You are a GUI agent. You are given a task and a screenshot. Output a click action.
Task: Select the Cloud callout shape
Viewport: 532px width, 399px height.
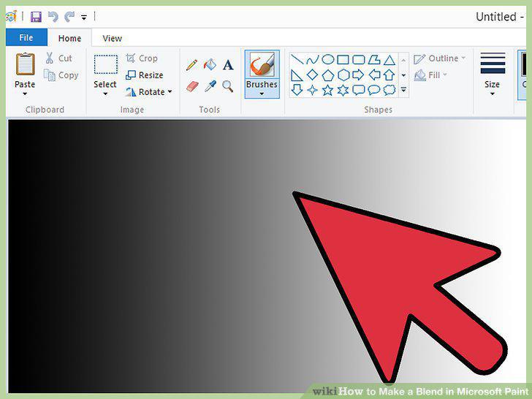click(x=389, y=90)
